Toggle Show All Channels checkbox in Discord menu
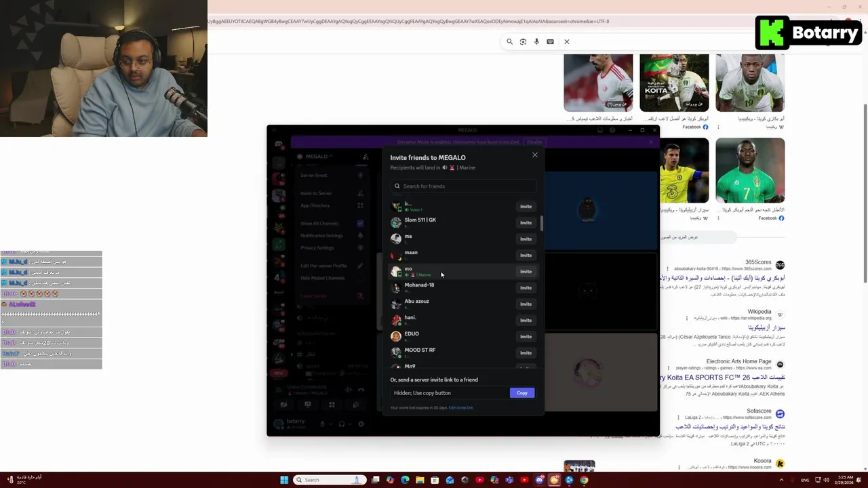The image size is (868, 488). click(360, 223)
